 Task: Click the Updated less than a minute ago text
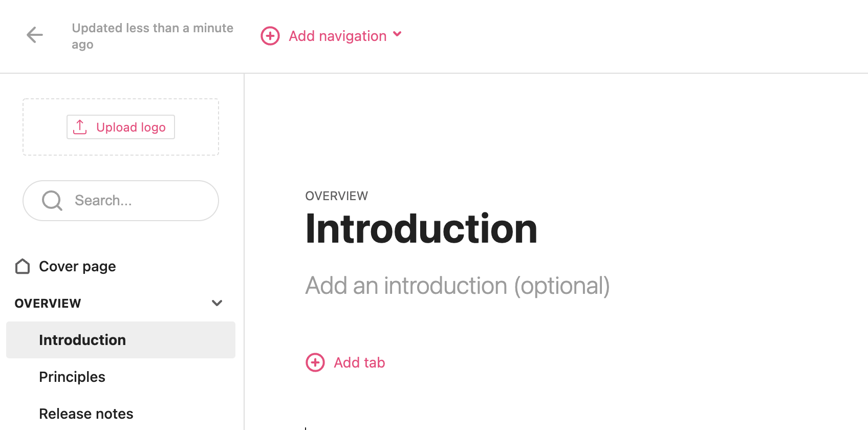[152, 35]
